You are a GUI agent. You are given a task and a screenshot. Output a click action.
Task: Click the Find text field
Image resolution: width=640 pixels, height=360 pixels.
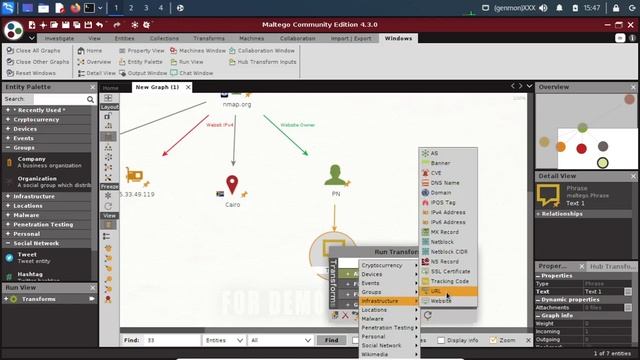point(172,340)
